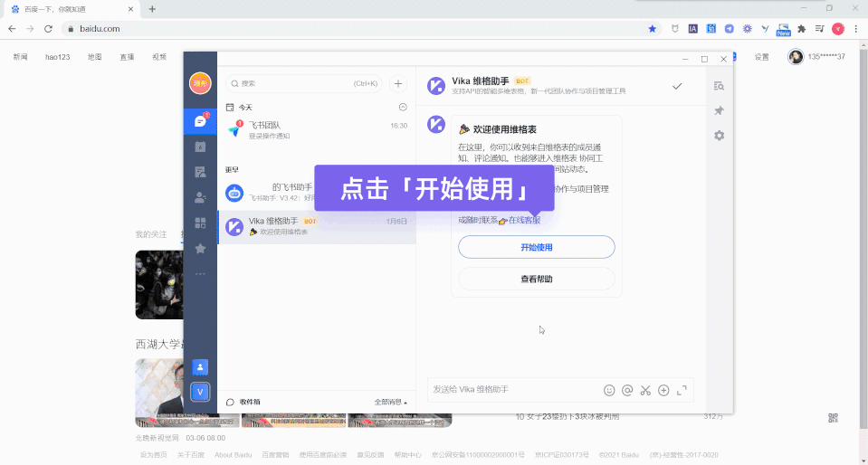Image resolution: width=868 pixels, height=465 pixels.
Task: Click the IA extension icon in Chrome toolbar
Action: (693, 29)
